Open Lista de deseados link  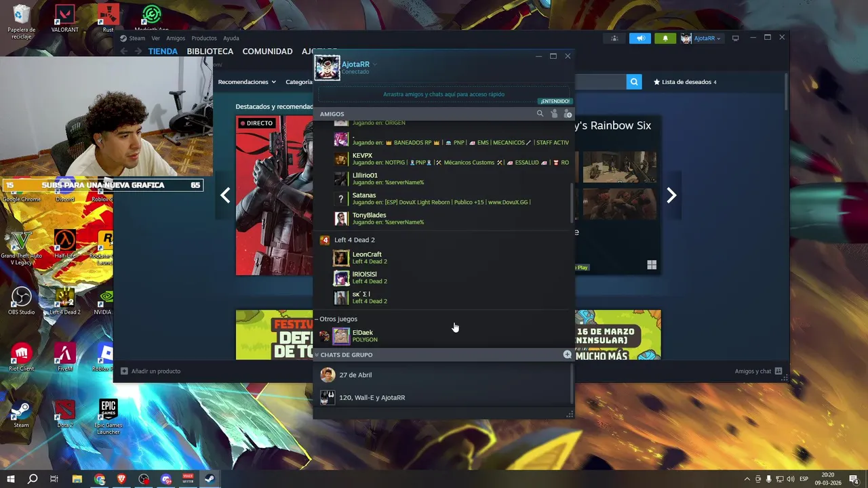685,82
